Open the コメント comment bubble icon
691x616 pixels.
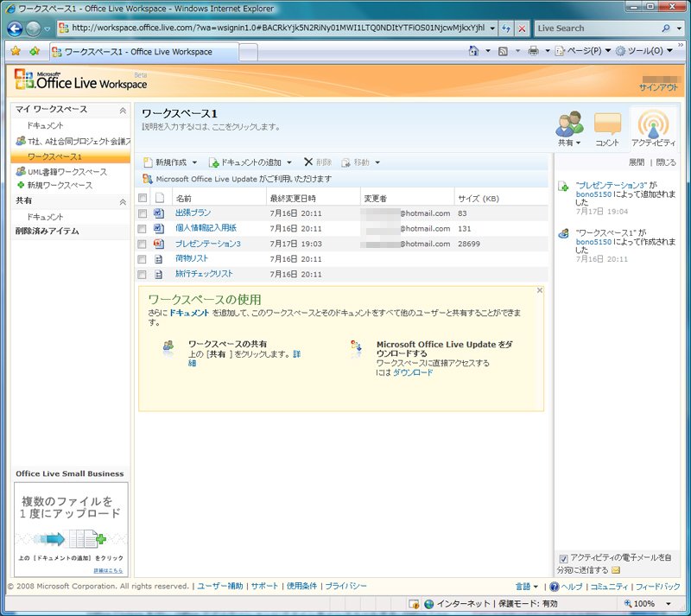pos(608,124)
